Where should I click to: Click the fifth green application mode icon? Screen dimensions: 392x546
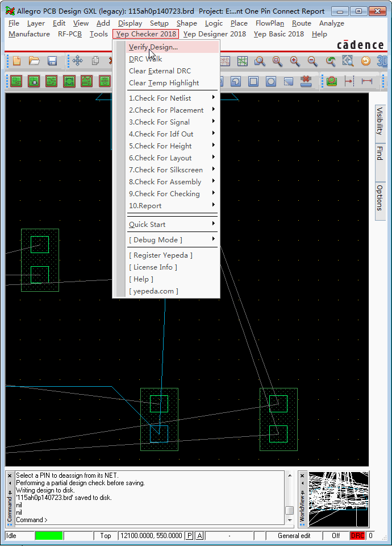tap(86, 81)
